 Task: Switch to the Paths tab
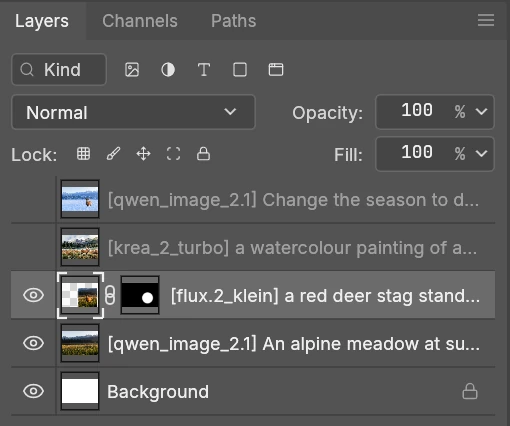(234, 21)
